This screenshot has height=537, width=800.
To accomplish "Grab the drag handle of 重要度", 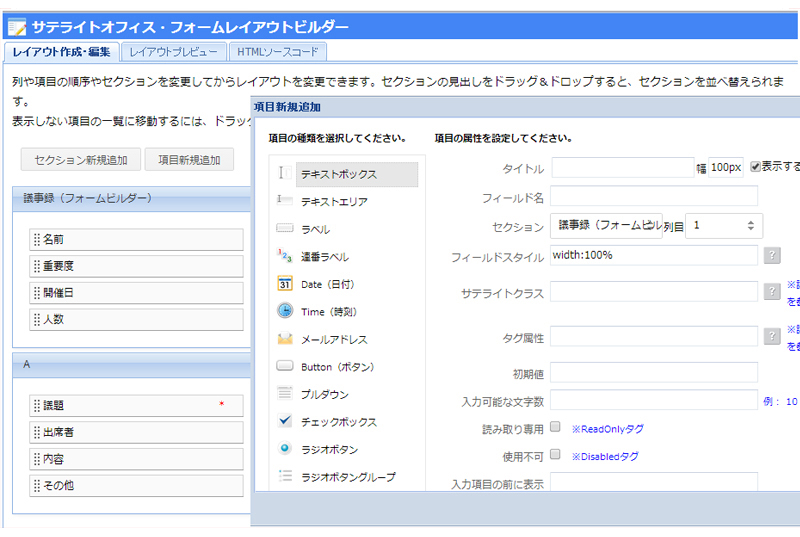I will pyautogui.click(x=37, y=266).
